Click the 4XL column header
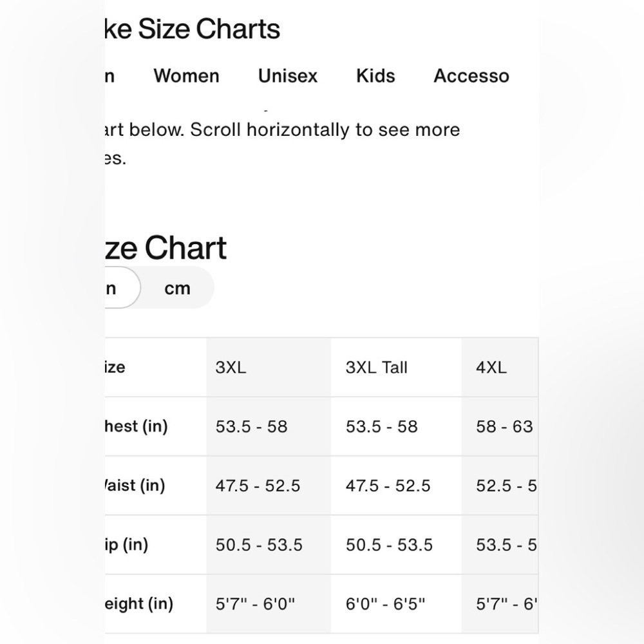Screen dimensions: 644x644 click(x=491, y=367)
